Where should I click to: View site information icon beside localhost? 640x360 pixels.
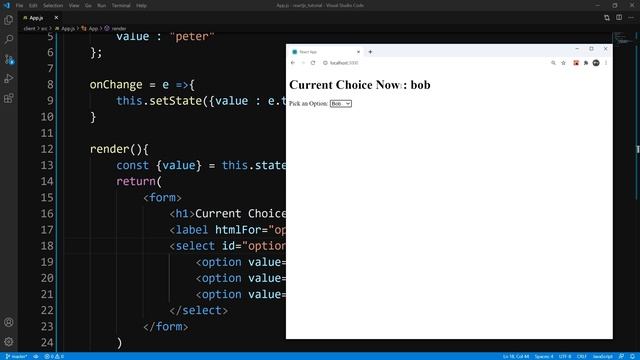pyautogui.click(x=325, y=63)
